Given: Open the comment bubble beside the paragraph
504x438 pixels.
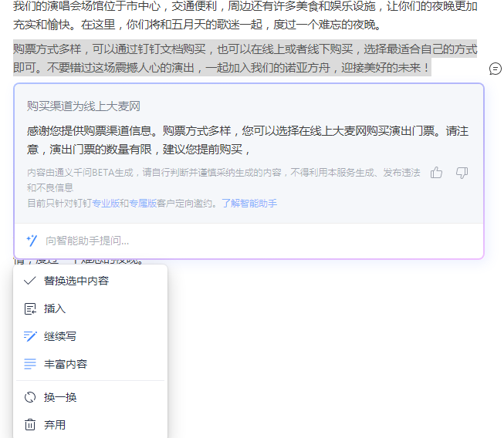Looking at the screenshot, I should pyautogui.click(x=495, y=69).
